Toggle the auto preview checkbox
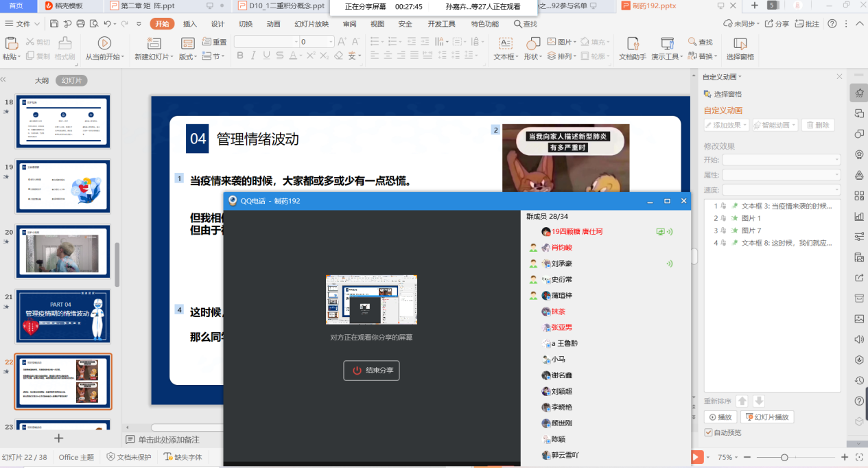Screen dimensions: 868x468 [709, 432]
